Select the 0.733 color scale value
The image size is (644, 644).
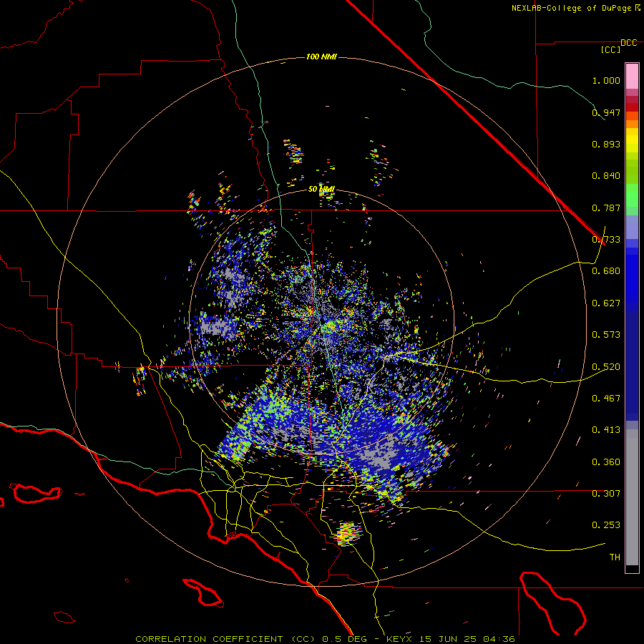[606, 240]
